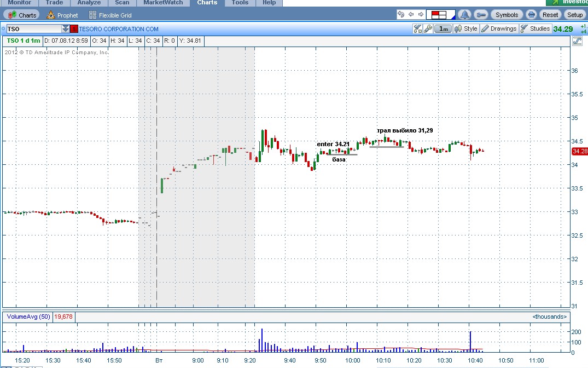The width and height of the screenshot is (588, 368).
Task: Click the O: 34 open value
Action: pyautogui.click(x=100, y=41)
